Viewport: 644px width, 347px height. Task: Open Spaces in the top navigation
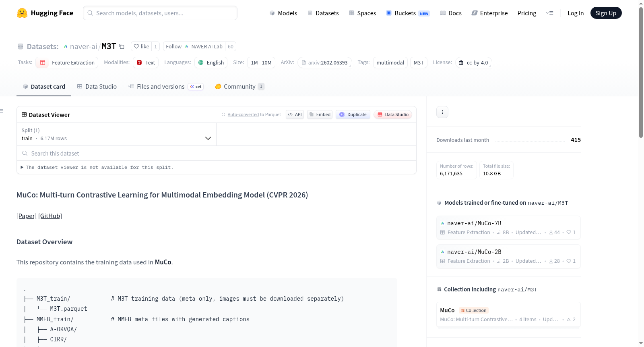click(362, 13)
